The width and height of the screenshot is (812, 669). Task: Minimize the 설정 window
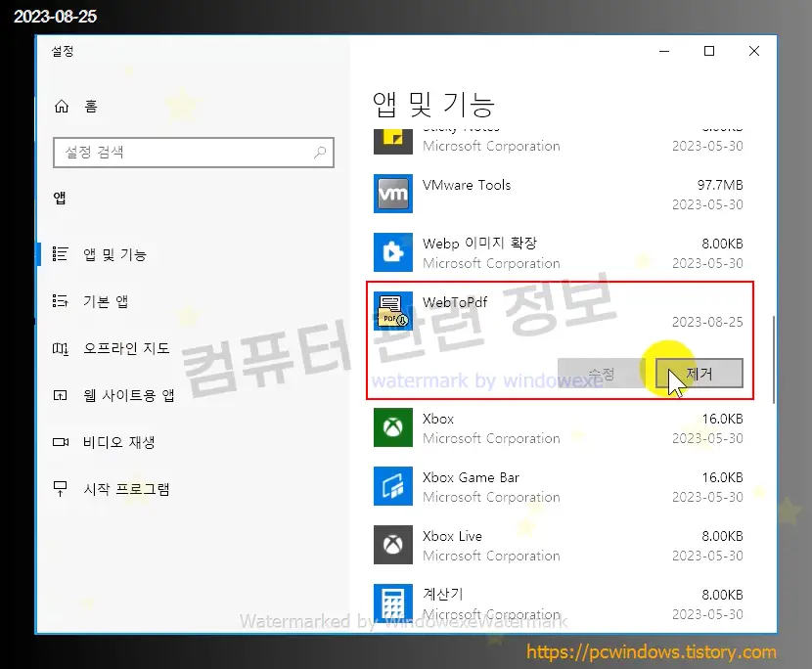pos(664,51)
